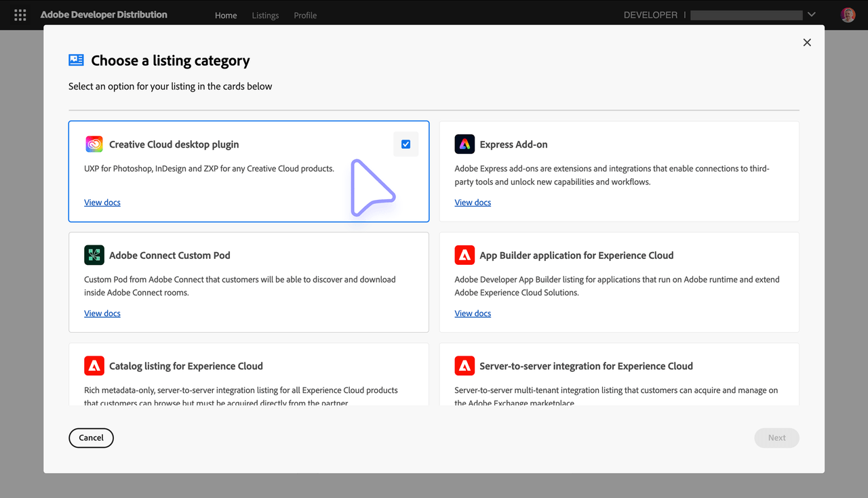Expand the DEVELOPER account dropdown

click(x=811, y=14)
